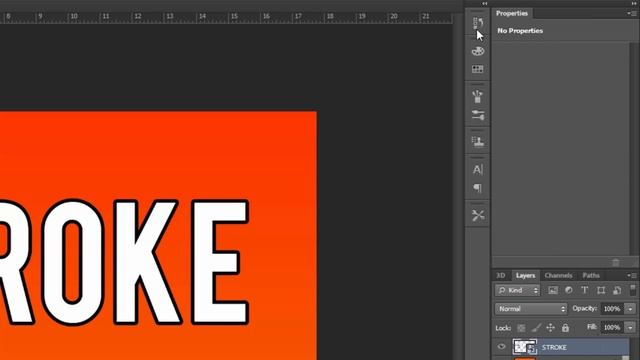Filter layers by smart objects
The image size is (640, 360).
[x=617, y=290]
